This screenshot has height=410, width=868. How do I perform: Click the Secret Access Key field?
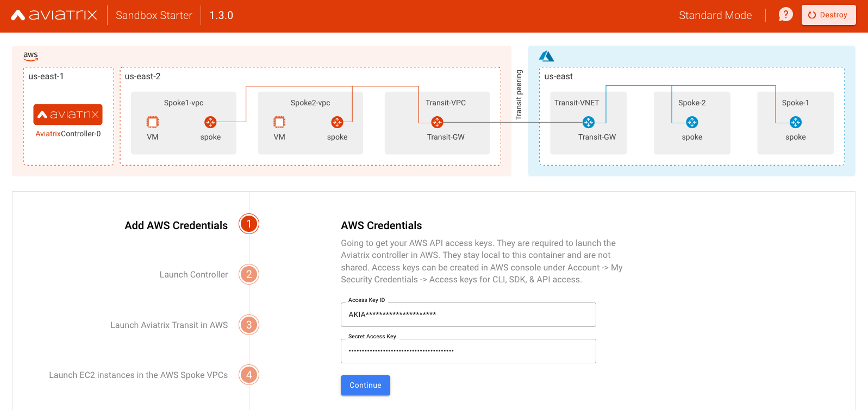coord(469,351)
